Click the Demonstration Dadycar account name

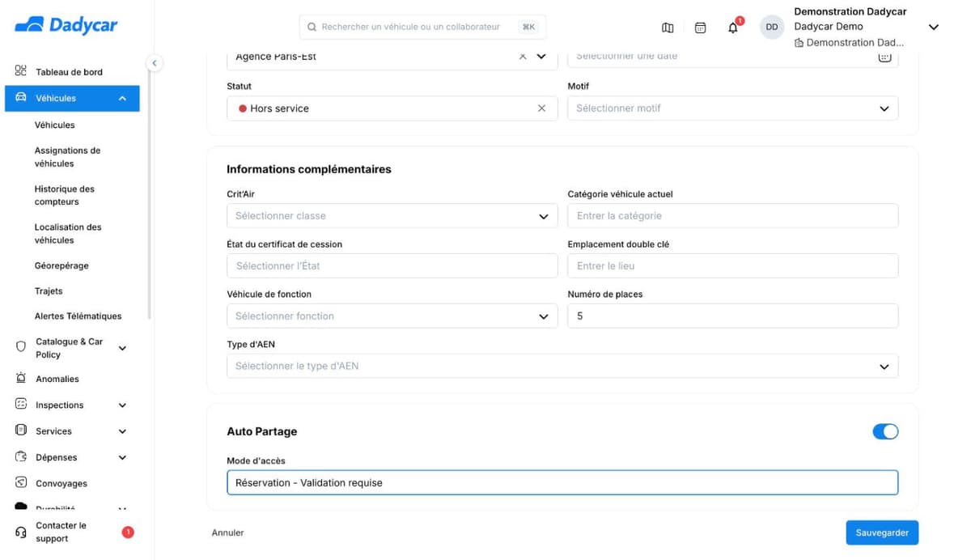tap(850, 11)
